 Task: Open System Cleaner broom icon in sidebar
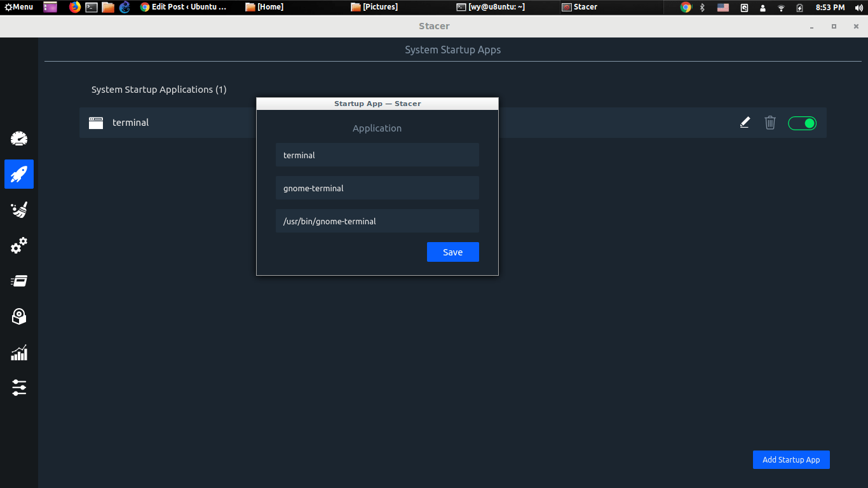pyautogui.click(x=19, y=210)
